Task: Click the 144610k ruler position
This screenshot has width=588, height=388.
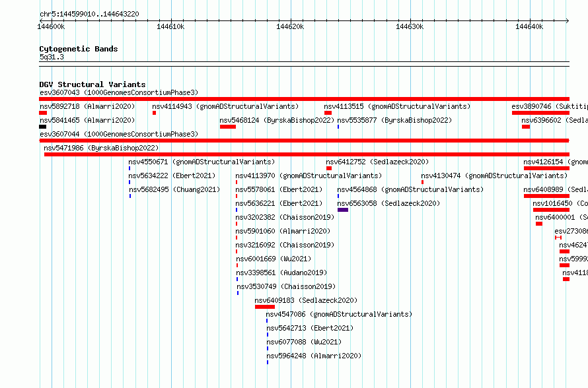Action: click(170, 26)
